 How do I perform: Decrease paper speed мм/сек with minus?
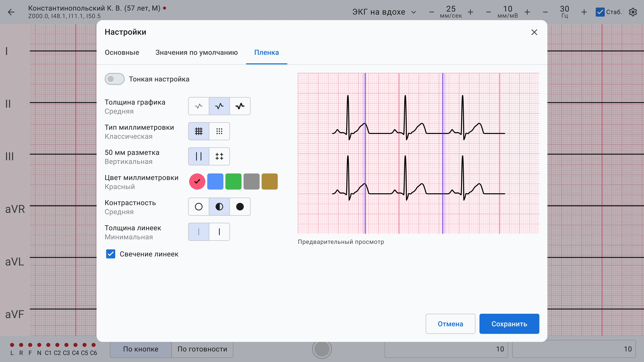point(432,12)
